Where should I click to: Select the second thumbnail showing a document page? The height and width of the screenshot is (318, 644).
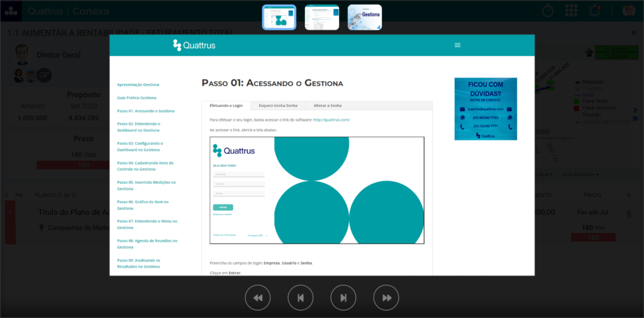click(322, 17)
